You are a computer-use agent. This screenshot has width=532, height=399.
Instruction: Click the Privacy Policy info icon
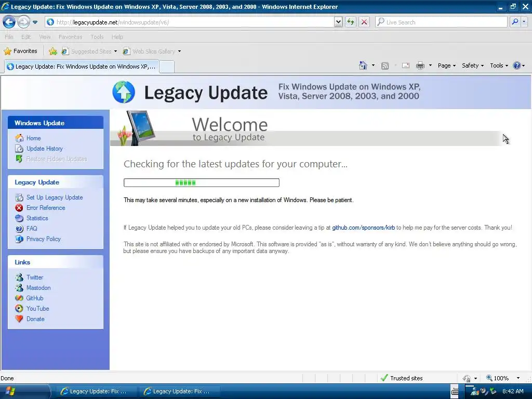[19, 239]
